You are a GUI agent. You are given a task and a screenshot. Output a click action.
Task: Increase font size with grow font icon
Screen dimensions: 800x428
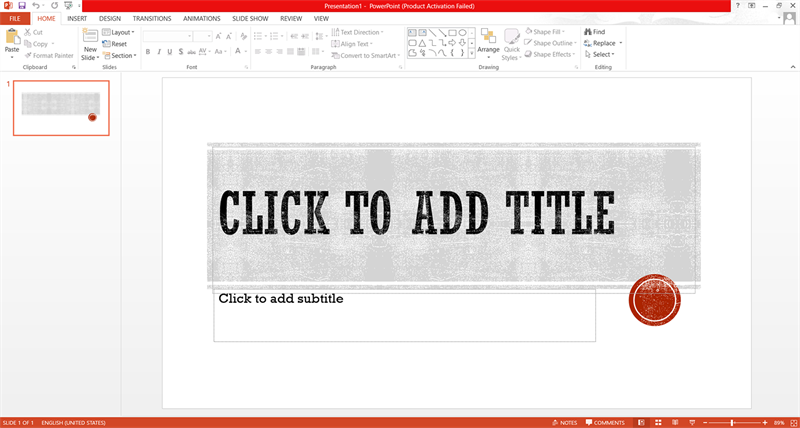point(218,36)
